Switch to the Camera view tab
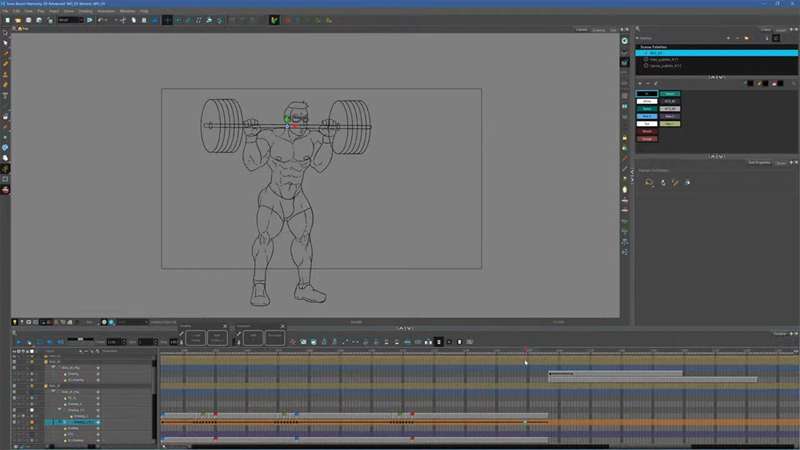This screenshot has width=800, height=450. click(582, 30)
